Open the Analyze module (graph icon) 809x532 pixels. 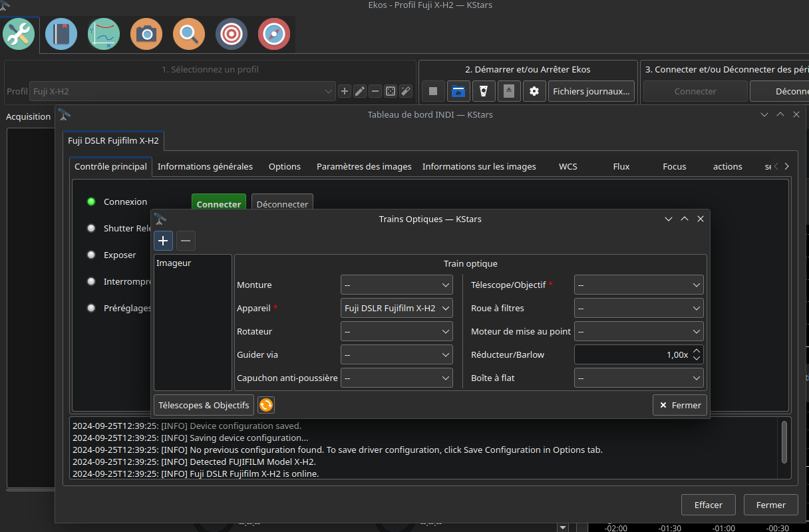[x=104, y=34]
